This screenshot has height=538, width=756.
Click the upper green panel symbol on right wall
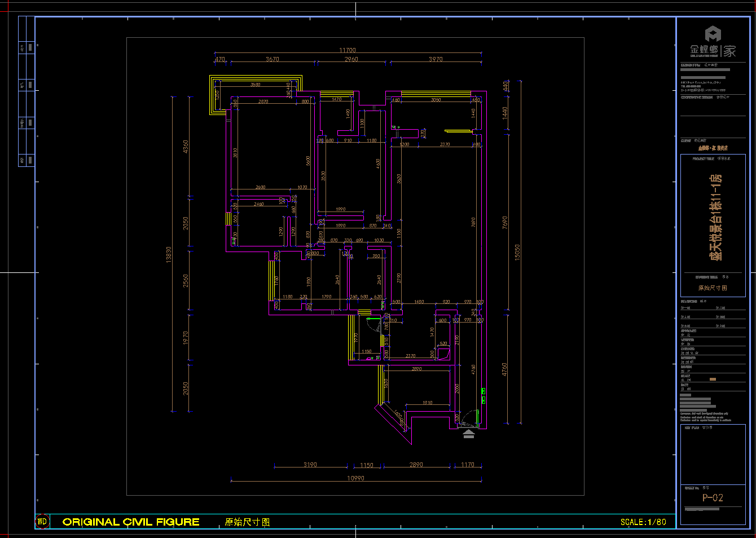click(x=484, y=391)
